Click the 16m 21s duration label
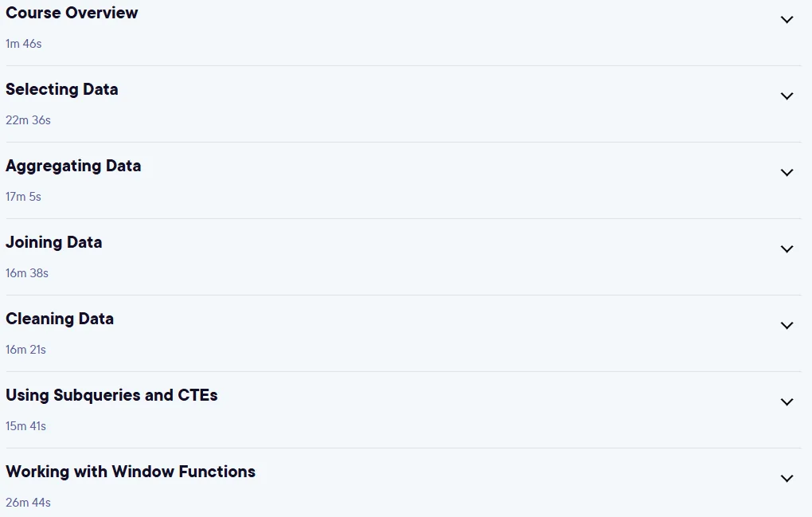This screenshot has width=812, height=517. point(26,350)
